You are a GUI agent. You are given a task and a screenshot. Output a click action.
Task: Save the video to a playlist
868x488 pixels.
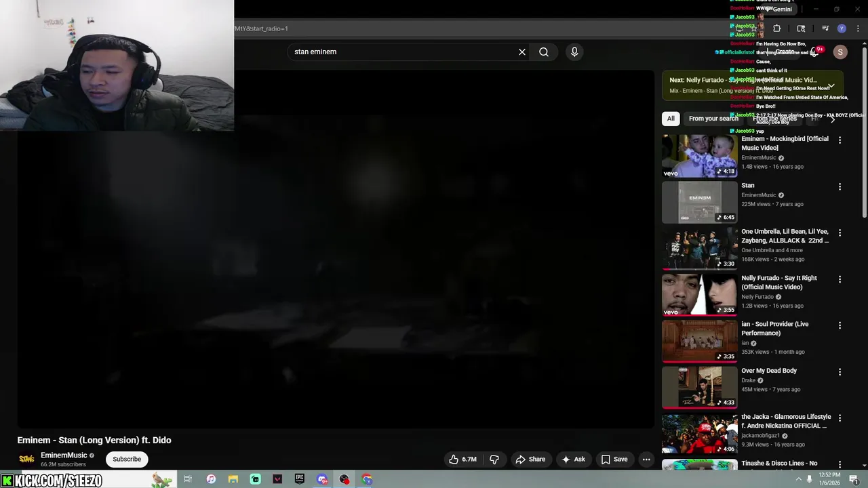click(x=614, y=459)
